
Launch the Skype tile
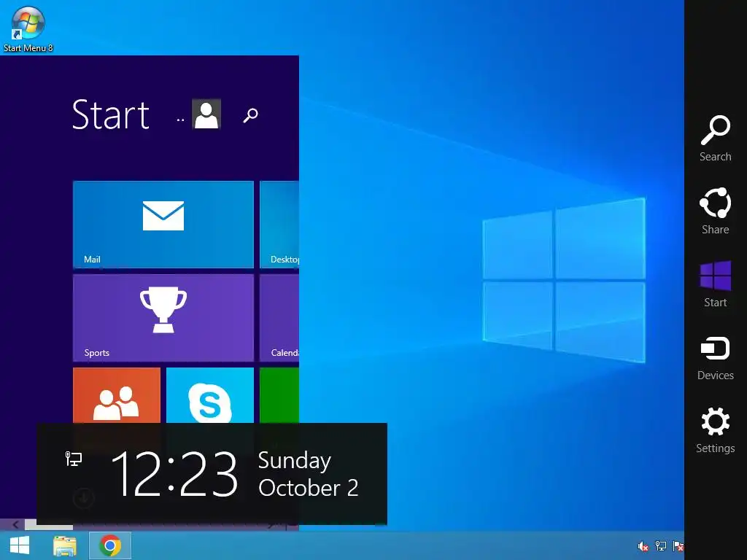pos(209,395)
